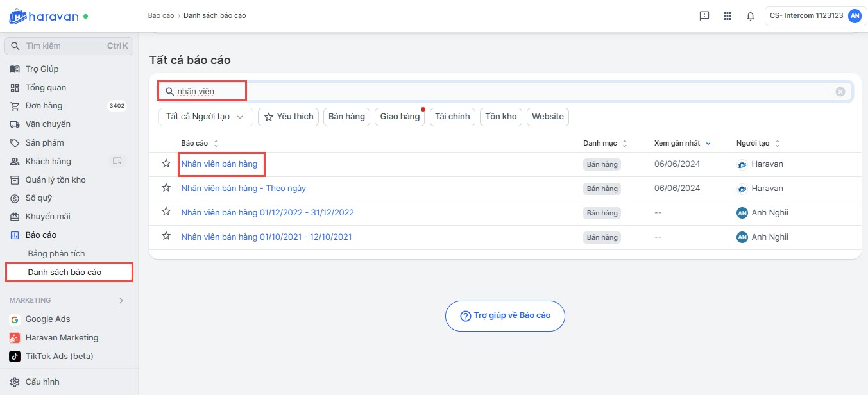Click the feedback message icon in header

[704, 16]
